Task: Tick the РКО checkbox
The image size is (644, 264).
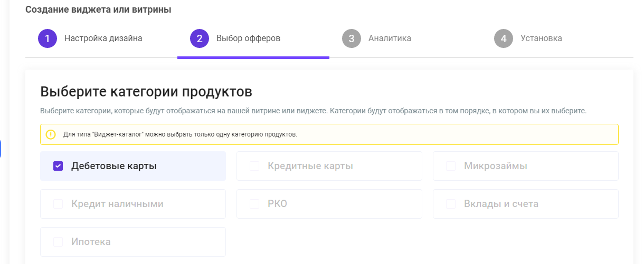Action: coord(254,204)
